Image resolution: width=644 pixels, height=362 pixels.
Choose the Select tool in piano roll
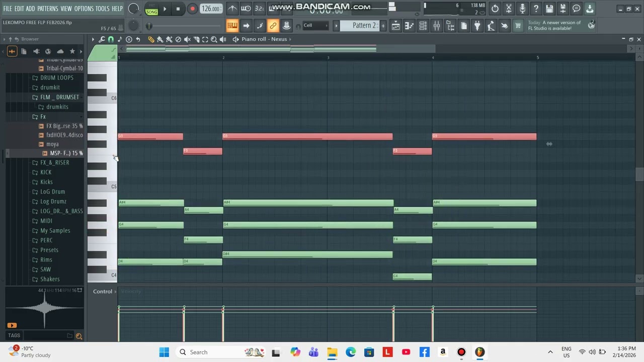[x=205, y=39]
